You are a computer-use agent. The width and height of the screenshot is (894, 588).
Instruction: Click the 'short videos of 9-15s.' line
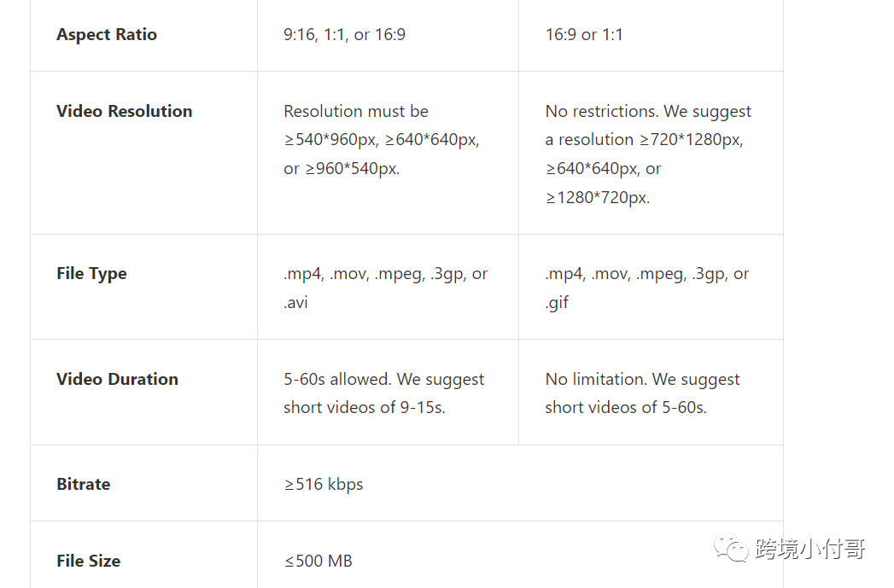tap(365, 407)
